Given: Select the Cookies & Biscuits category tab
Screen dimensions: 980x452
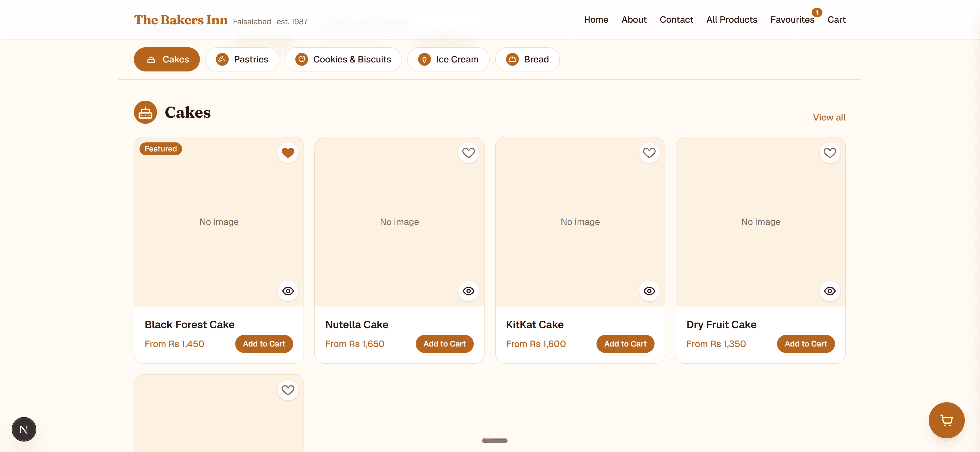Looking at the screenshot, I should tap(343, 59).
